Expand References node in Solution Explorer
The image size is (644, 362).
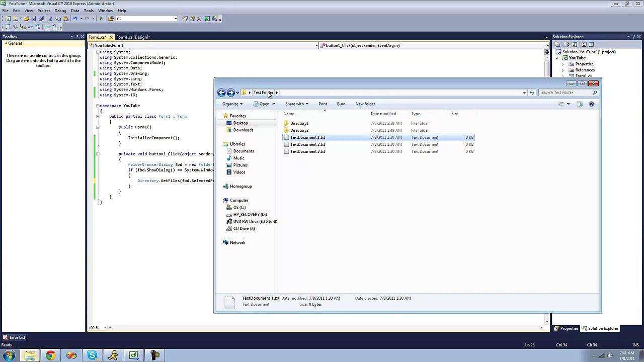563,70
